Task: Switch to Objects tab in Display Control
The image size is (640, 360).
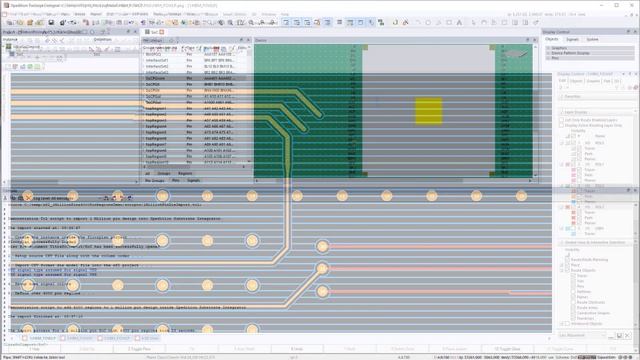Action: (x=552, y=39)
